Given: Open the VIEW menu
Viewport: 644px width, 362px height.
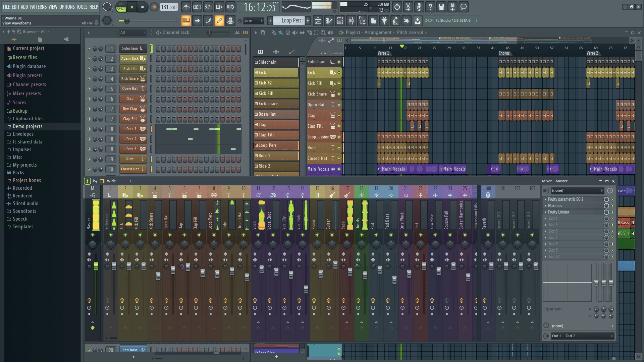Looking at the screenshot, I should tap(53, 7).
